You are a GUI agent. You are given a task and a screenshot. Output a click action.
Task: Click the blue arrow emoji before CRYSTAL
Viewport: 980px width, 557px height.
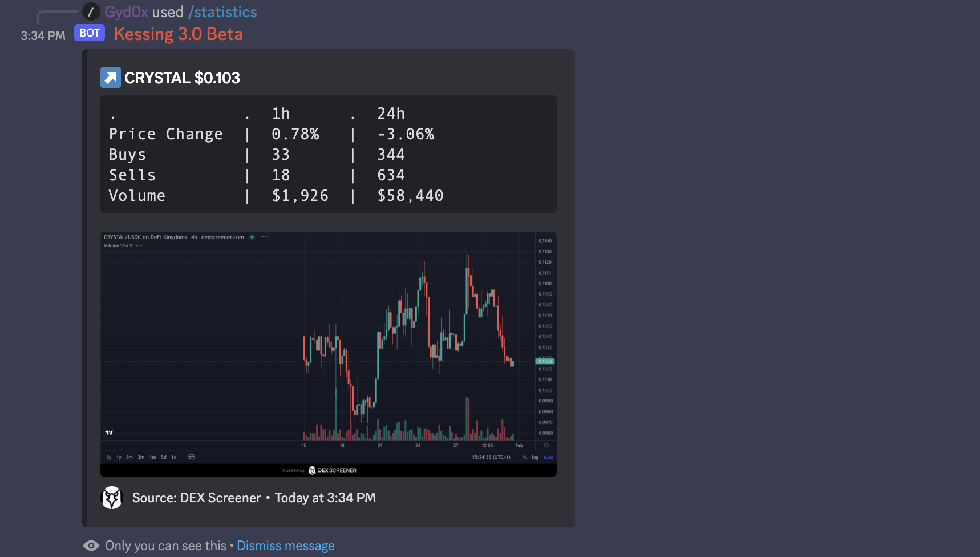point(111,78)
